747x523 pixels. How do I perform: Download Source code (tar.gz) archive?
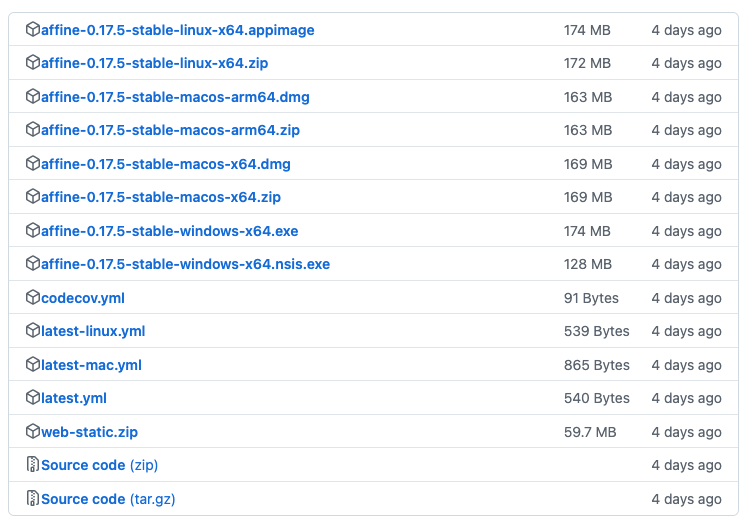click(108, 499)
